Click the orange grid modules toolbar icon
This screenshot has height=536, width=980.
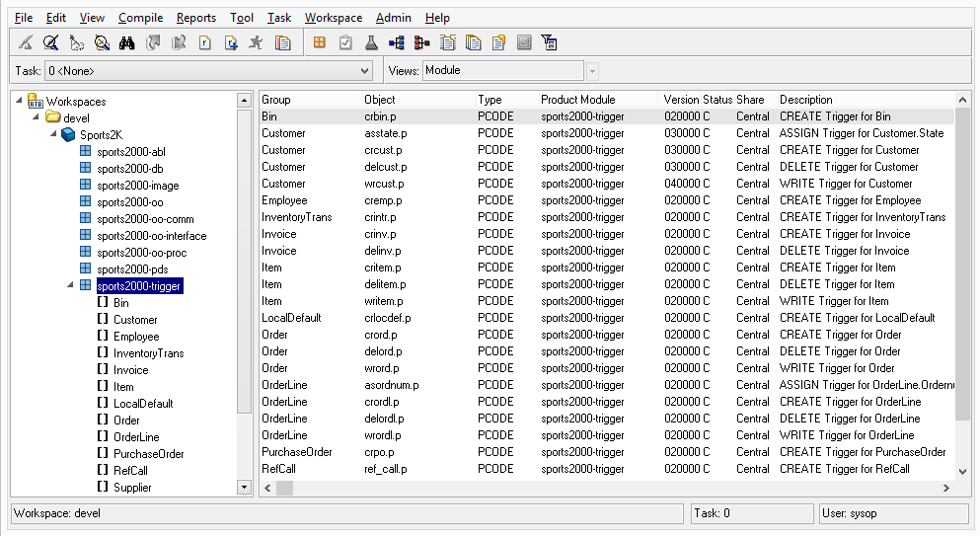[x=320, y=42]
